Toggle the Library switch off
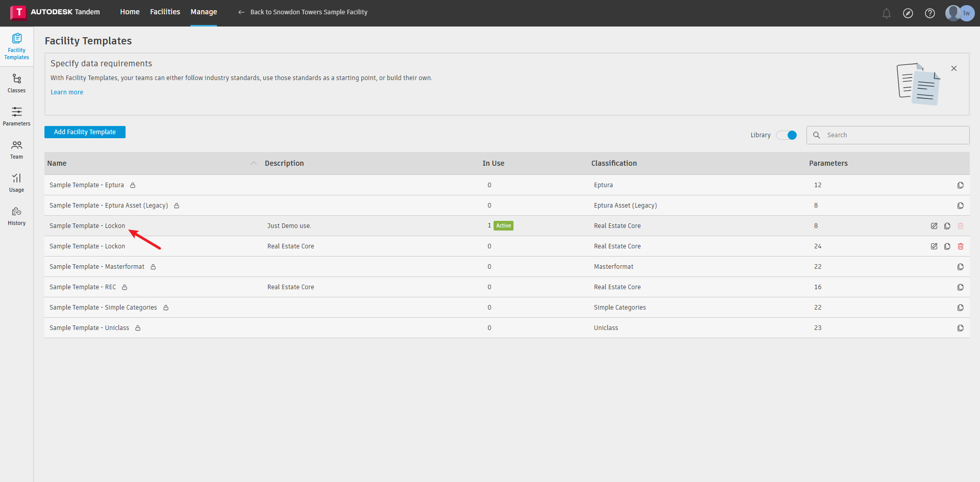Screen dimensions: 980x482 click(787, 135)
